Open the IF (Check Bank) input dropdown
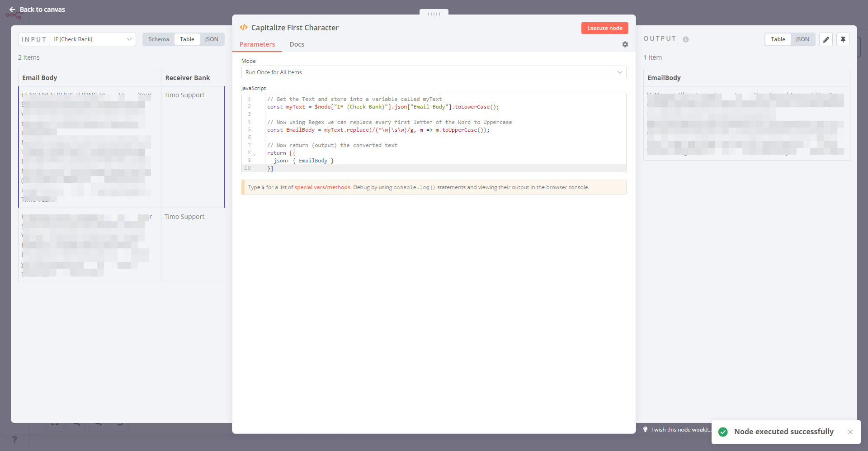 pyautogui.click(x=93, y=39)
